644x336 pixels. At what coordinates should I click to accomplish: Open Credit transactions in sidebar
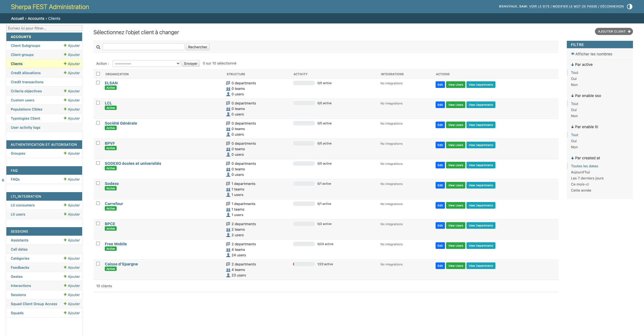coord(27,82)
